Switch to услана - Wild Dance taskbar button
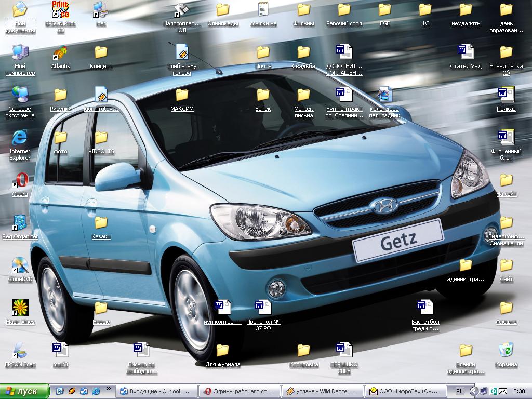532x399 pixels. [323, 392]
